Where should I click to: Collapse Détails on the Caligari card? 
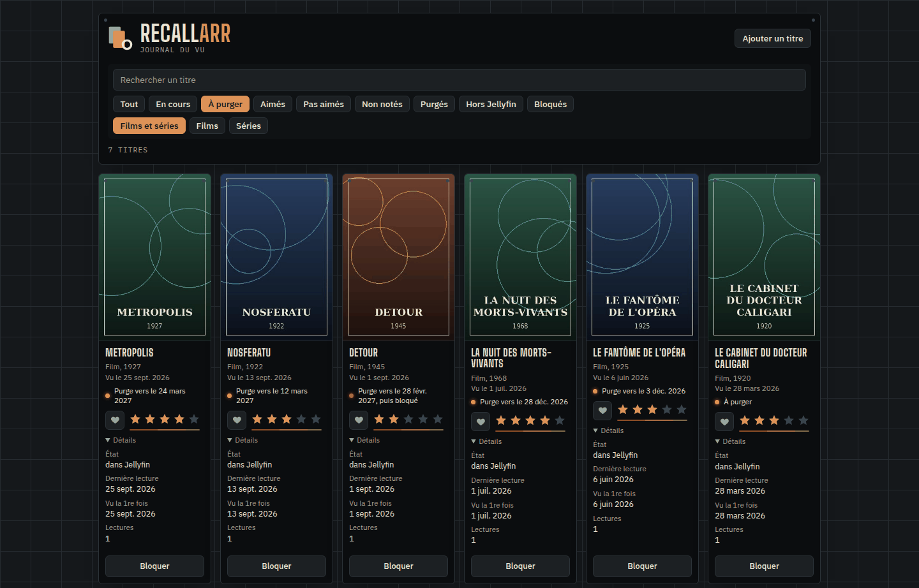[x=730, y=441]
